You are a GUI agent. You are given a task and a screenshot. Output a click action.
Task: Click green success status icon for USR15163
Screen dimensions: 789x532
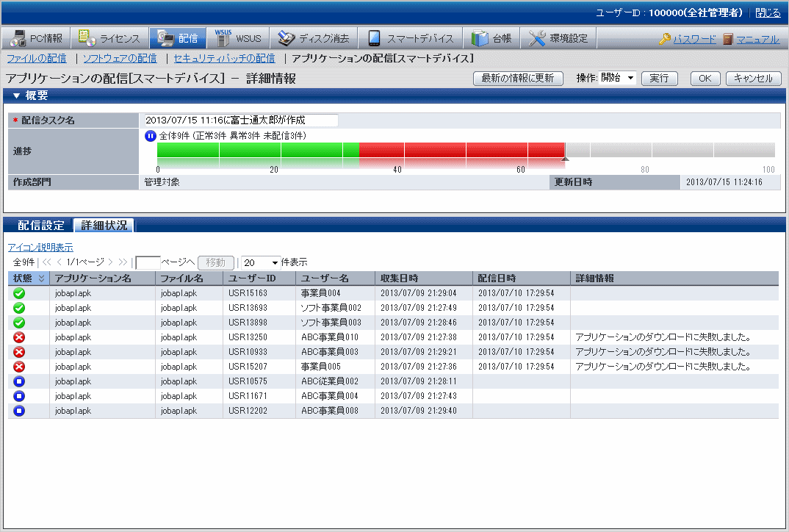(x=20, y=293)
